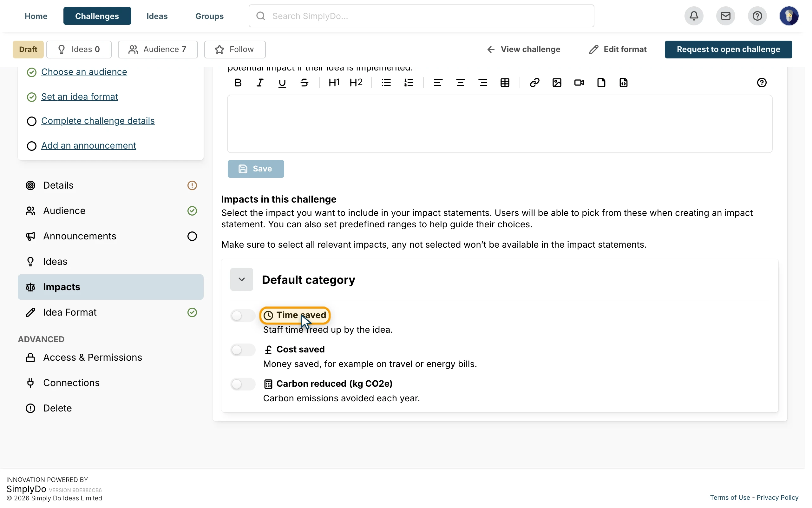812x508 pixels.
Task: Apply bold formatting in editor toolbar
Action: (x=238, y=83)
